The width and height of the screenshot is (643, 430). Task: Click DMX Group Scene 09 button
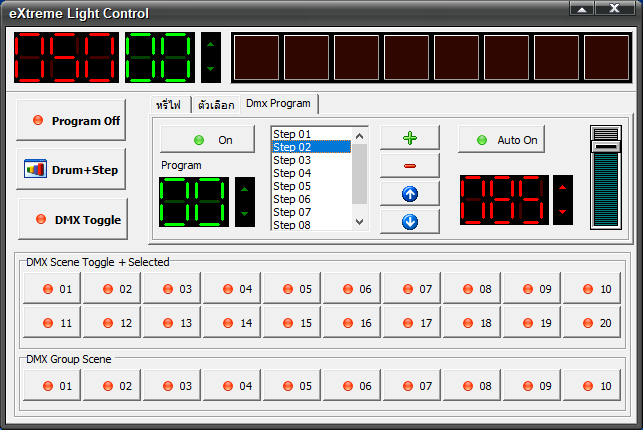(x=532, y=386)
